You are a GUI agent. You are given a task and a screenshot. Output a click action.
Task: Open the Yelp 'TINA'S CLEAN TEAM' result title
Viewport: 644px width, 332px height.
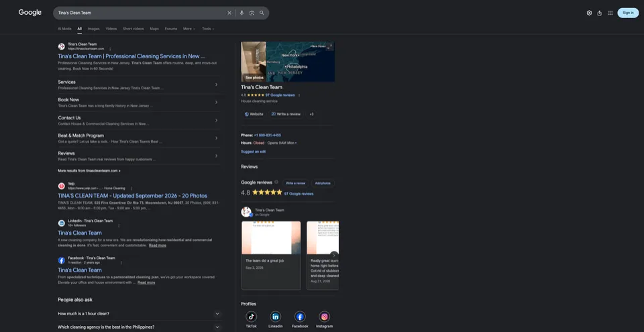click(x=133, y=196)
